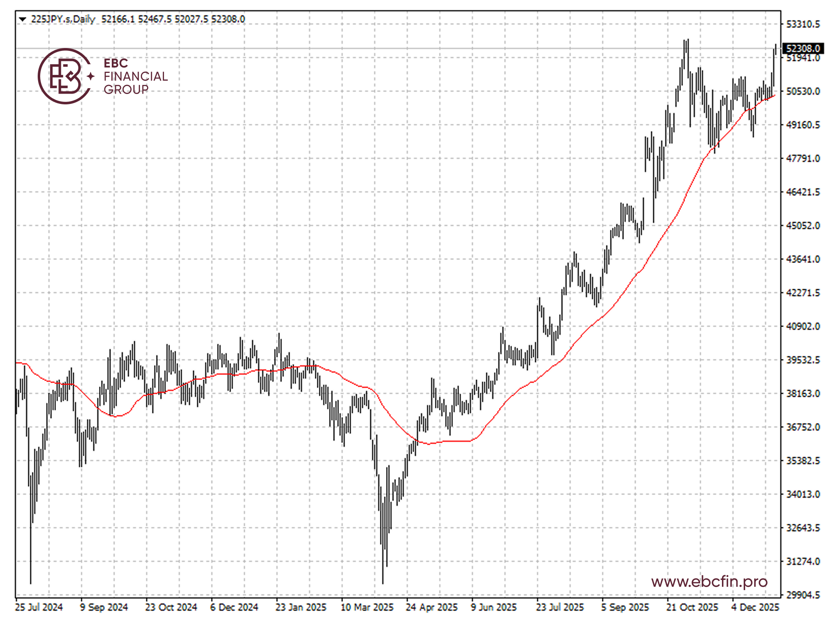
Task: Click the 39532.5 price axis label
Action: (803, 360)
